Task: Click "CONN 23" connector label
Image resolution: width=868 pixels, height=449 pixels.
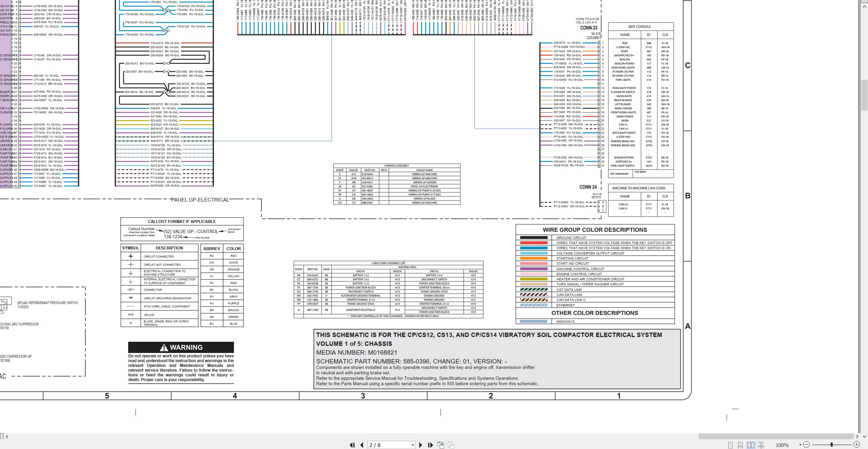Action: 589,28
